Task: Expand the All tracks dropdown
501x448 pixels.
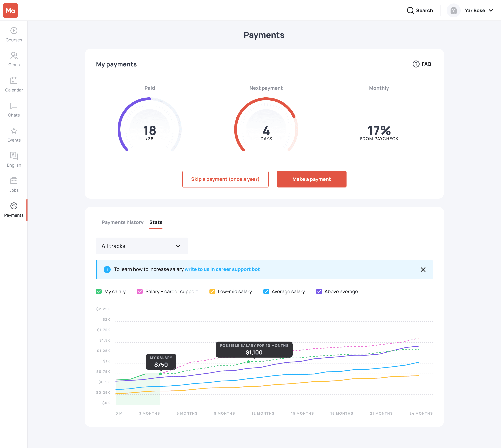Action: pos(142,246)
